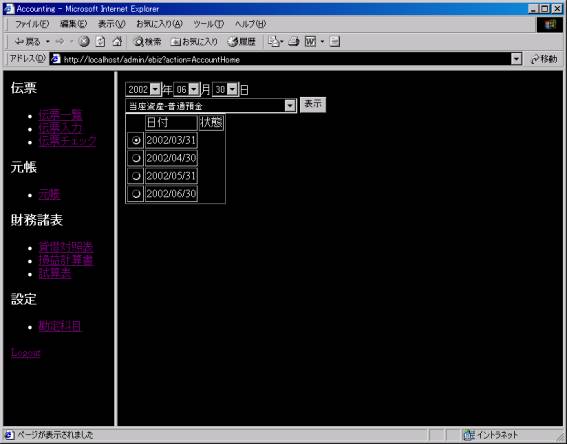
Task: Open the ツール(T) menu
Action: click(208, 24)
